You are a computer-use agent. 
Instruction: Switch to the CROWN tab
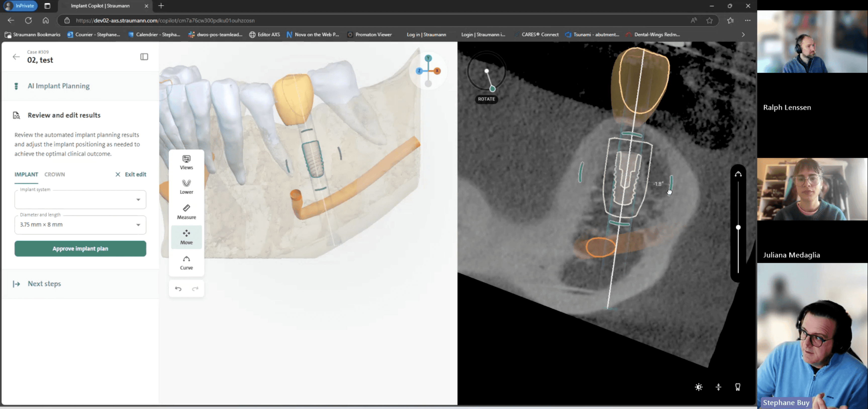click(x=55, y=174)
